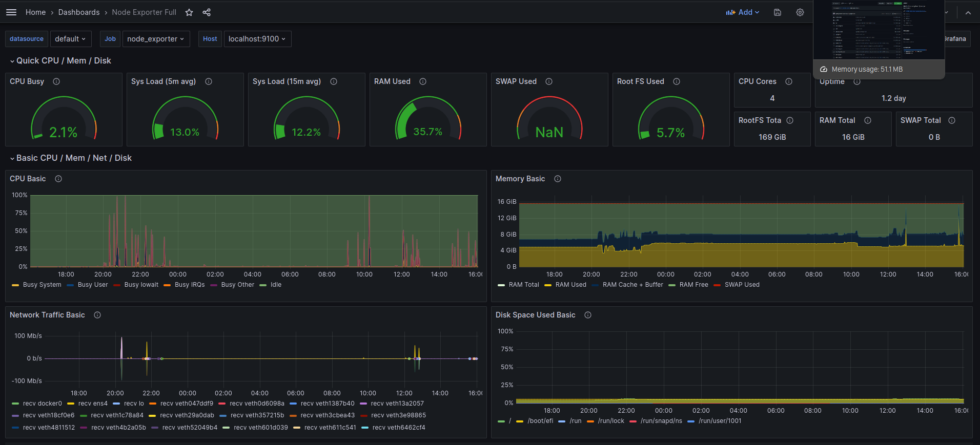Click the Disk Space Used Basic info icon
This screenshot has width=980, height=445.
coord(588,315)
